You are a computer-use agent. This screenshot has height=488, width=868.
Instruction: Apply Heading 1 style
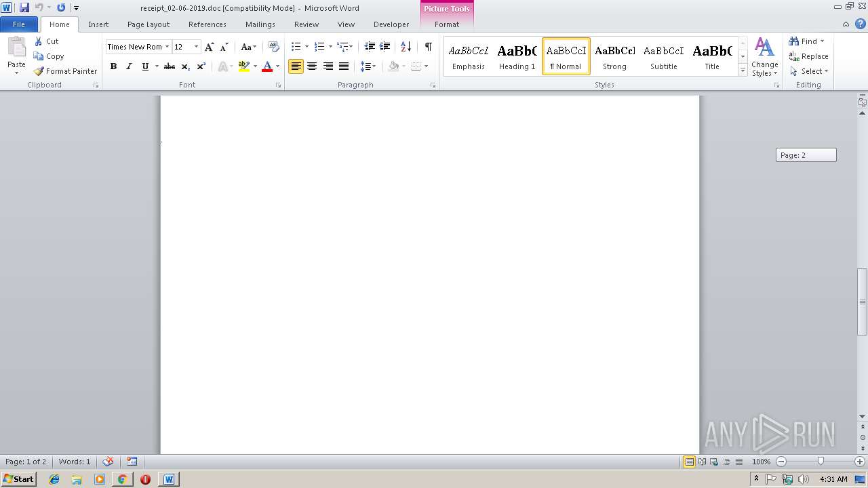tap(517, 56)
